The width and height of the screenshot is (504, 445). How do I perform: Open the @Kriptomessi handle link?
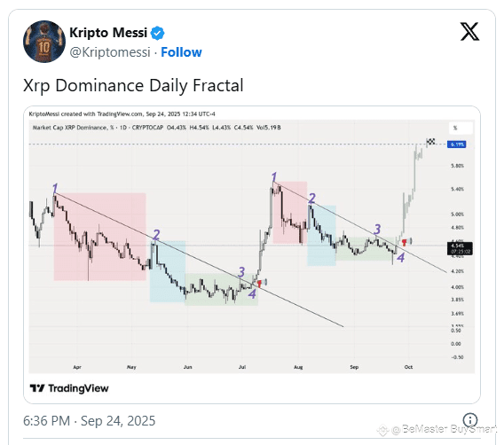coord(110,52)
